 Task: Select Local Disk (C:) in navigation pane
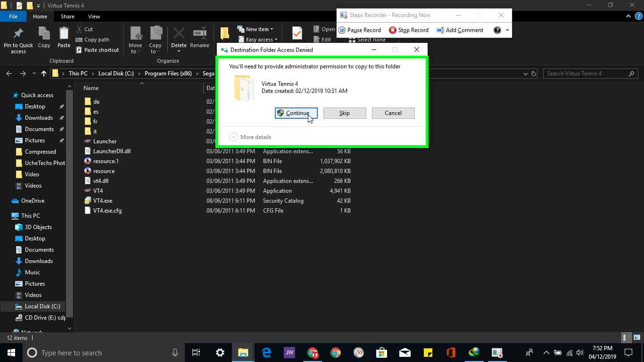tap(42, 306)
